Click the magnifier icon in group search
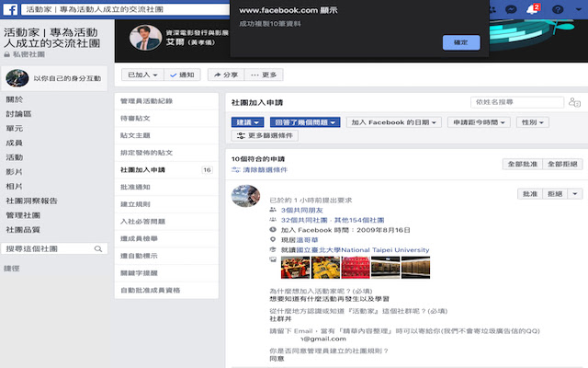 click(x=98, y=248)
